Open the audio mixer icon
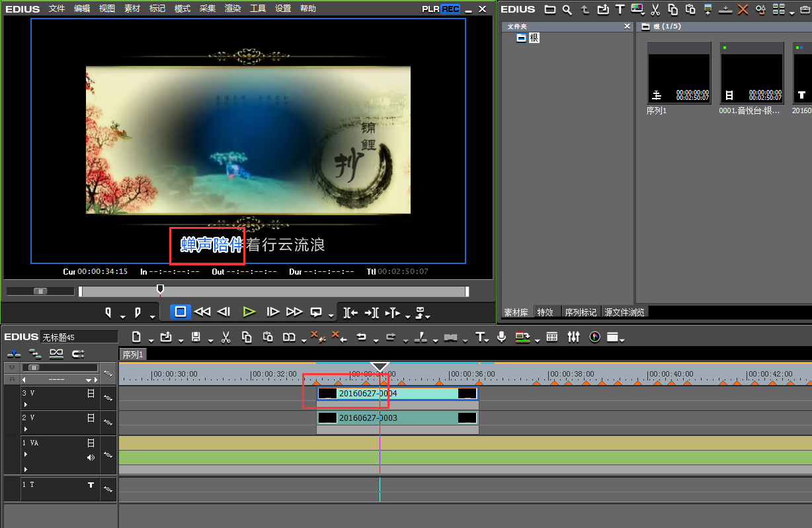Image resolution: width=812 pixels, height=528 pixels. [573, 337]
